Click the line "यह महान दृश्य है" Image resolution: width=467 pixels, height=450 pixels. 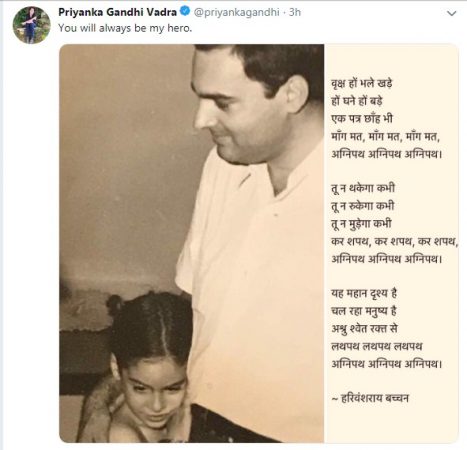click(364, 293)
